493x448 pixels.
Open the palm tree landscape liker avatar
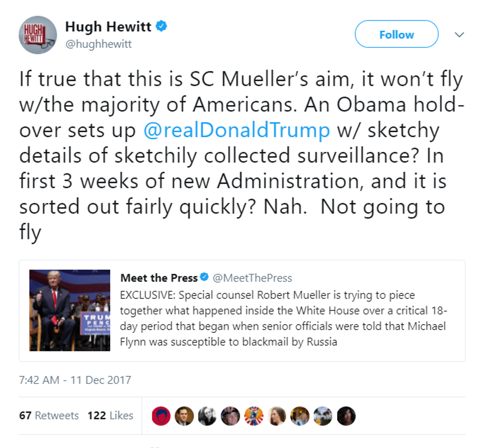[323, 416]
